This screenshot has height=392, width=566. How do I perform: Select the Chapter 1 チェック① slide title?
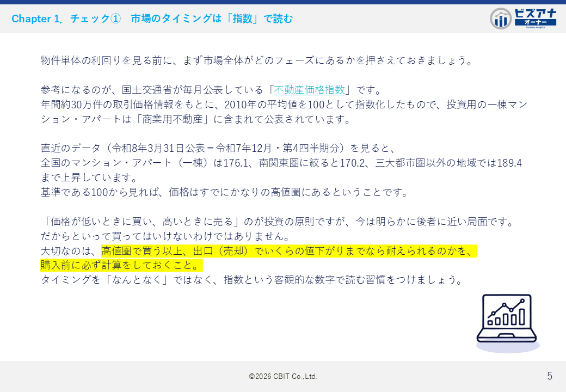click(x=152, y=19)
